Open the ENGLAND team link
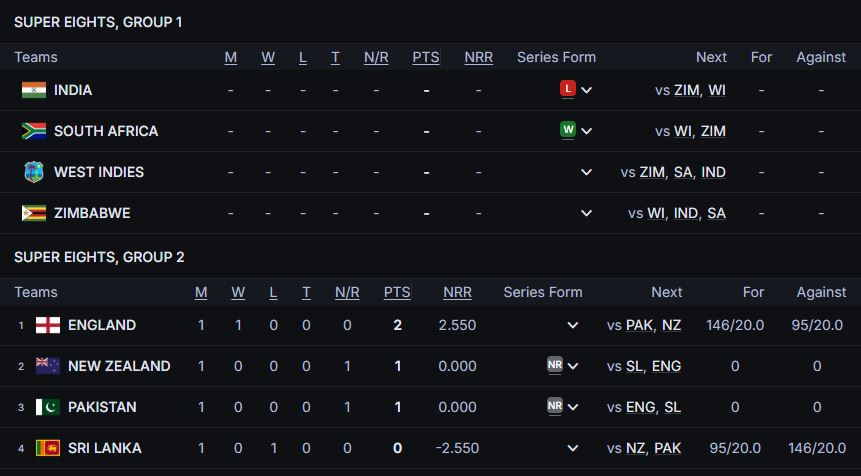The image size is (861, 476). click(102, 325)
